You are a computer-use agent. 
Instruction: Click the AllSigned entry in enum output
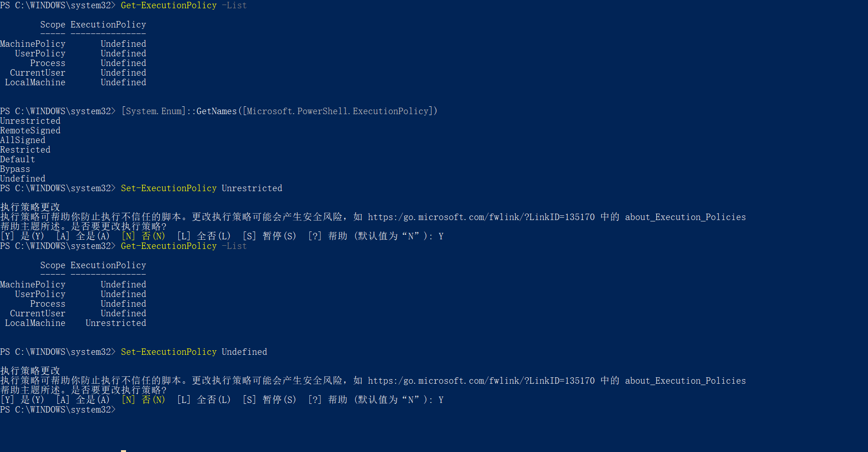(23, 140)
